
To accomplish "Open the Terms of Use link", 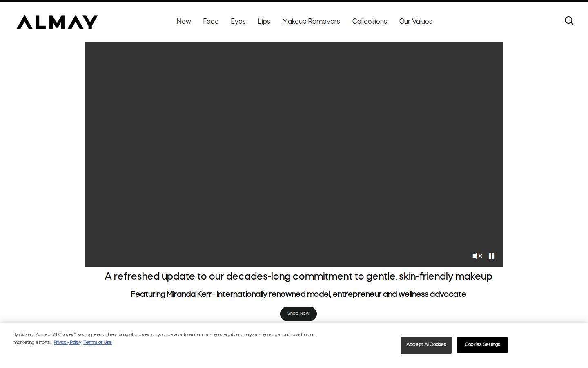I will [x=98, y=343].
